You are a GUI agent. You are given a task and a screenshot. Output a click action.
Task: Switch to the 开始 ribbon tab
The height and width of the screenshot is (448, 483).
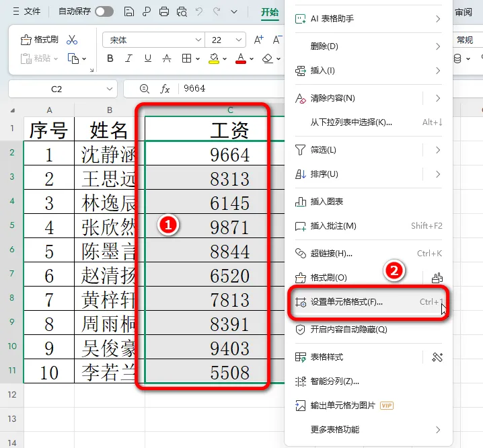(x=270, y=12)
